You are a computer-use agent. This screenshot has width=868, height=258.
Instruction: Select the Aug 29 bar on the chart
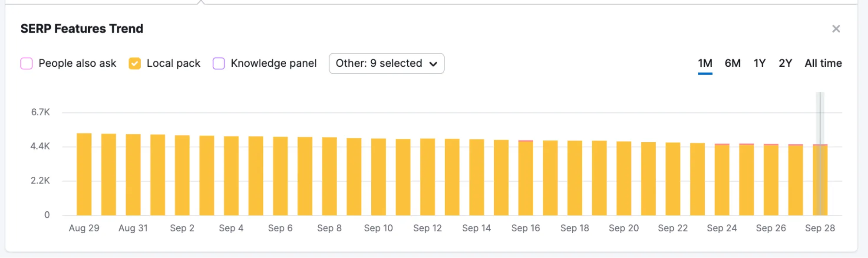pos(84,173)
